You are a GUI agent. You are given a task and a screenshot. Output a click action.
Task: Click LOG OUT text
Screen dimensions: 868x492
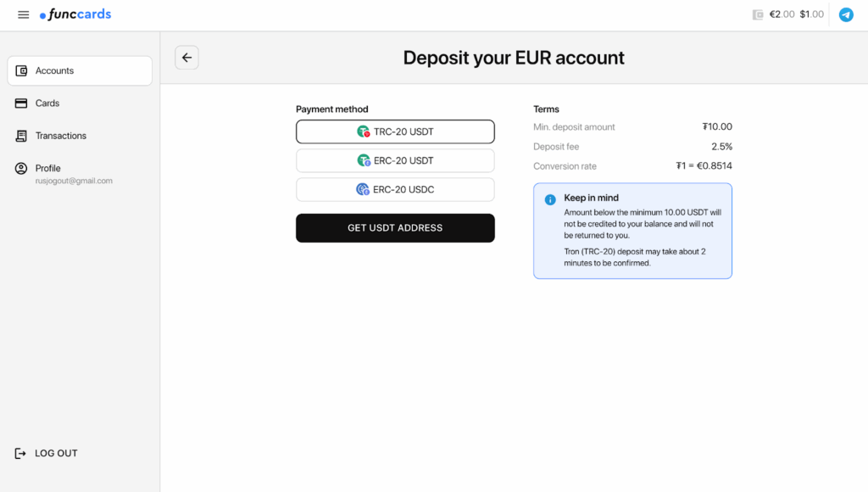(x=57, y=453)
